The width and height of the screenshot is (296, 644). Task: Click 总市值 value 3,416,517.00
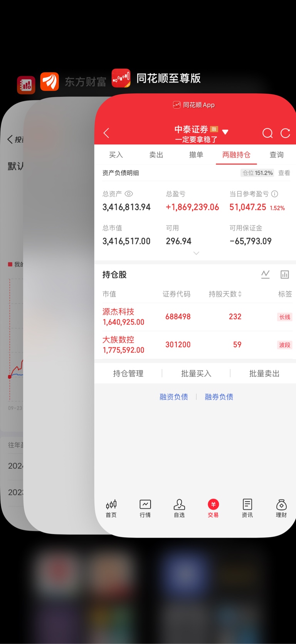[x=126, y=241]
